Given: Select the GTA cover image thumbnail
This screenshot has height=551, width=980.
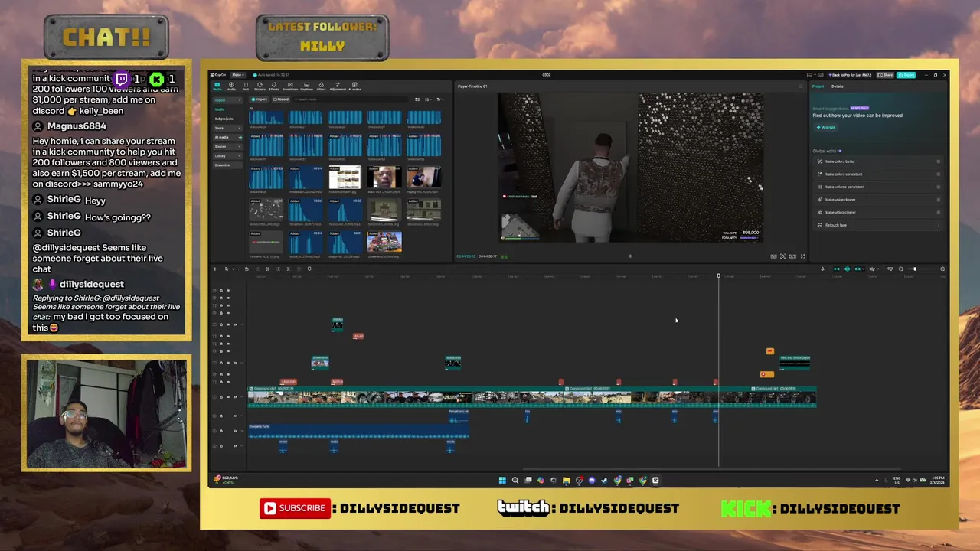Looking at the screenshot, I should point(384,242).
